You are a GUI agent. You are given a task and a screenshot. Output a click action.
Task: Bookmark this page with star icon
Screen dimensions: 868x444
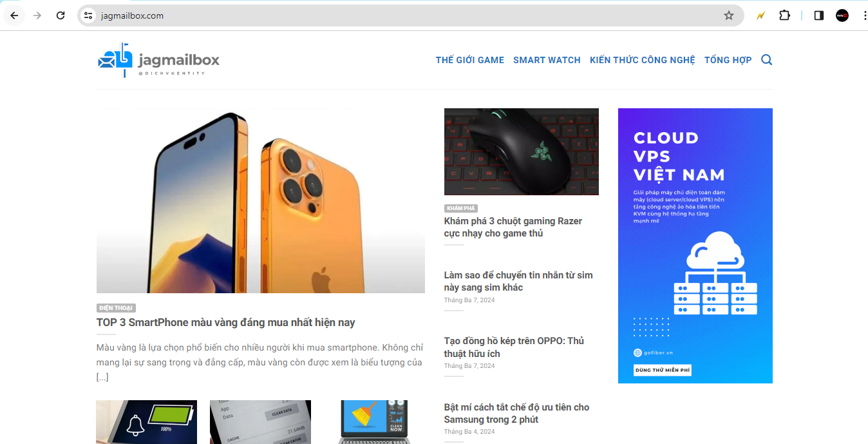click(x=729, y=15)
